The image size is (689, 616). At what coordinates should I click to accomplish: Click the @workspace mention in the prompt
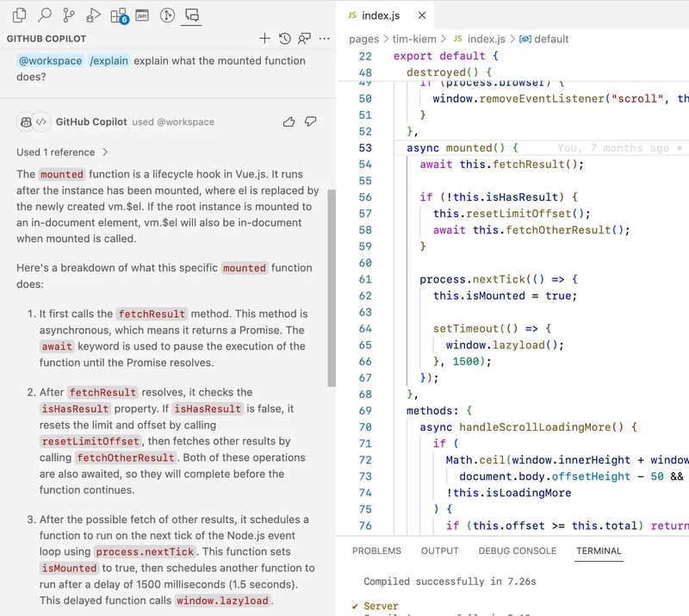click(50, 60)
